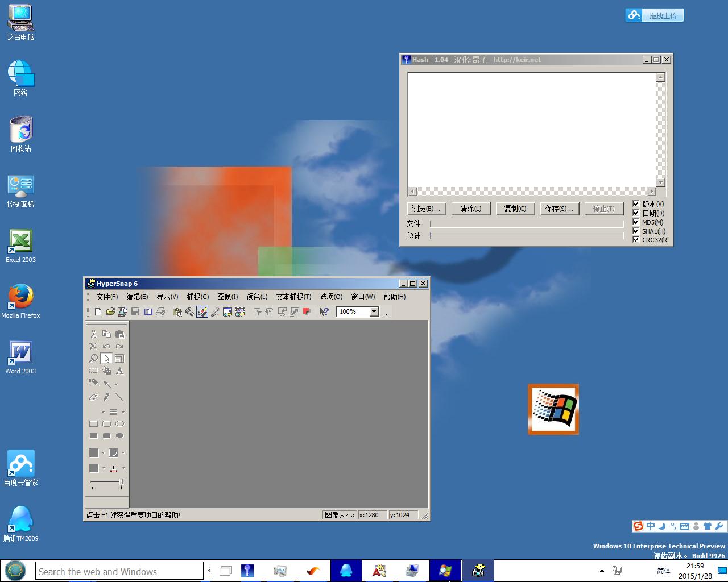Select the Text 'A' tool
This screenshot has height=582, width=728.
pyautogui.click(x=119, y=371)
